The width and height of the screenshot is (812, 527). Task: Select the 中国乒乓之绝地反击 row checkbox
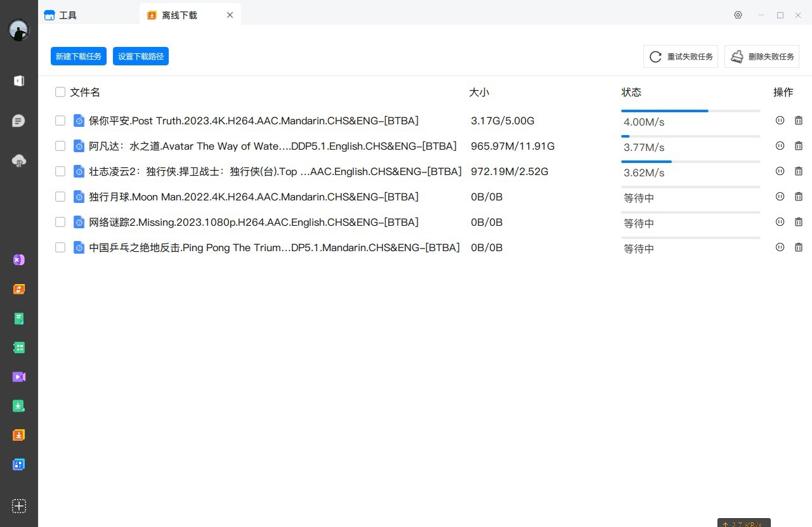click(60, 247)
